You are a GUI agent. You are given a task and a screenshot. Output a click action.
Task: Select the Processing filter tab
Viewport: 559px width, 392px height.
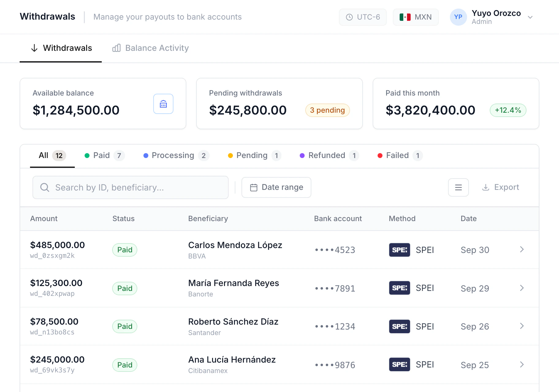coord(176,156)
